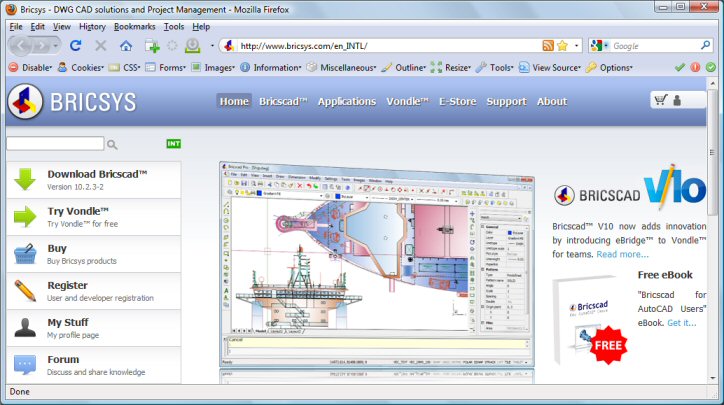
Task: Click the My Stuff person silhouette icon
Action: tap(25, 328)
